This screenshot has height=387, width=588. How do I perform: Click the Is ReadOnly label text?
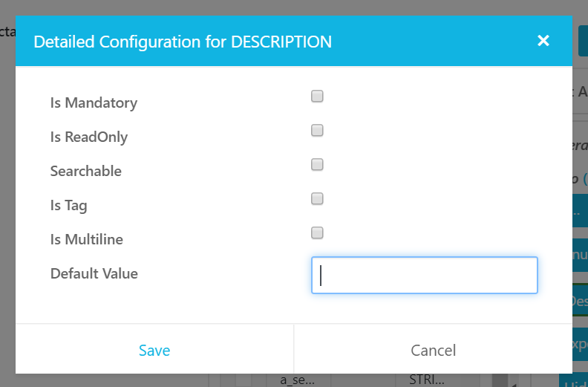[x=89, y=137]
